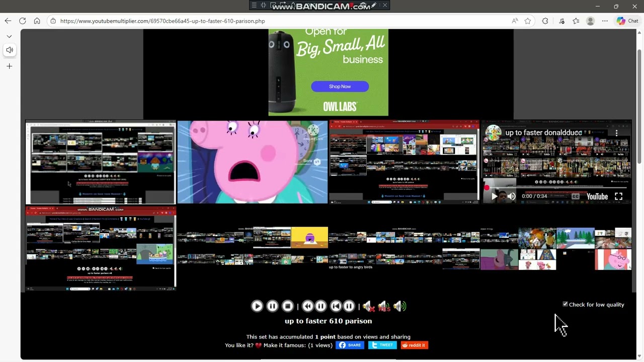
Task: Seek along the donaldducc video progress bar
Action: pos(556,189)
